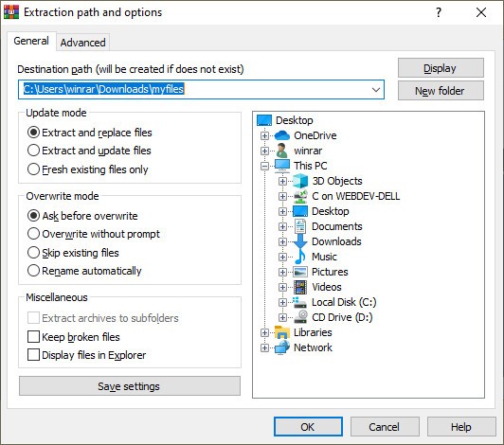Select the Network globe icon
Viewport: 504px width, 445px height.
(x=282, y=347)
